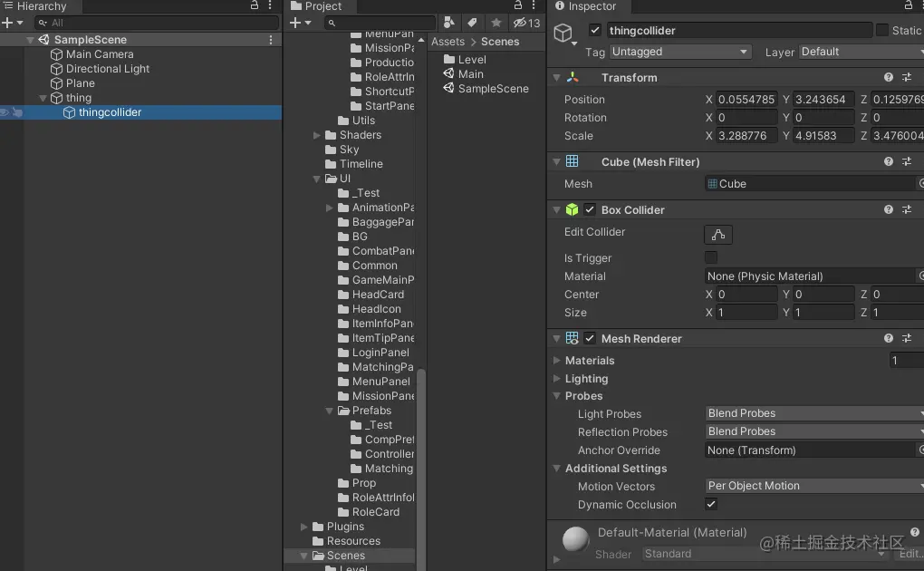
Task: Click Assets in the breadcrumb path
Action: (x=448, y=42)
